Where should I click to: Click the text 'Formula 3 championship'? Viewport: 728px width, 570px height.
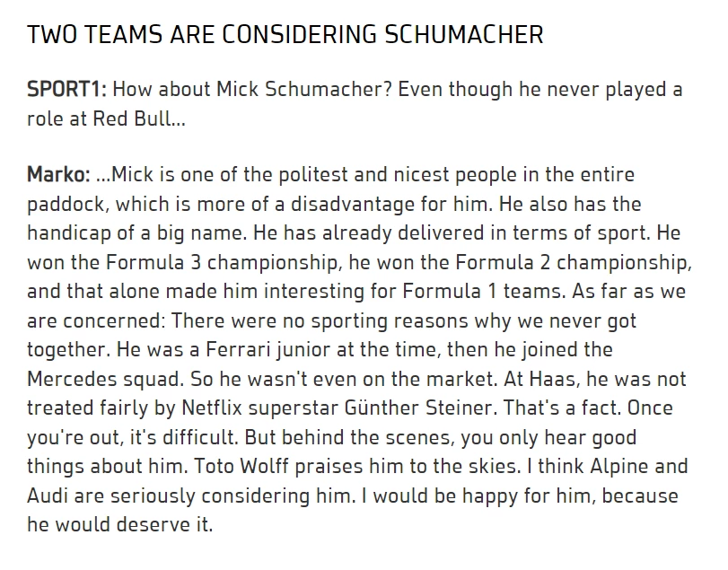[x=221, y=263]
